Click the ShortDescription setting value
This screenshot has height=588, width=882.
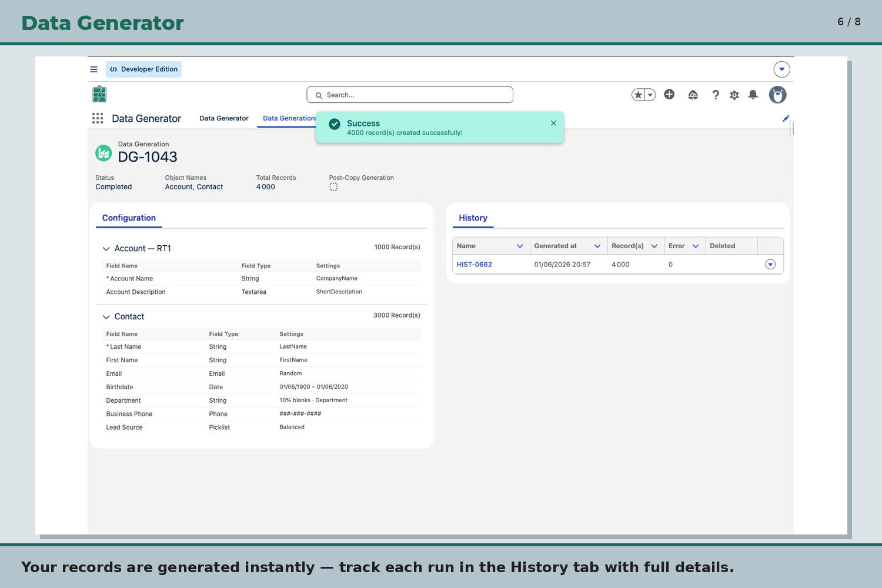tap(339, 292)
